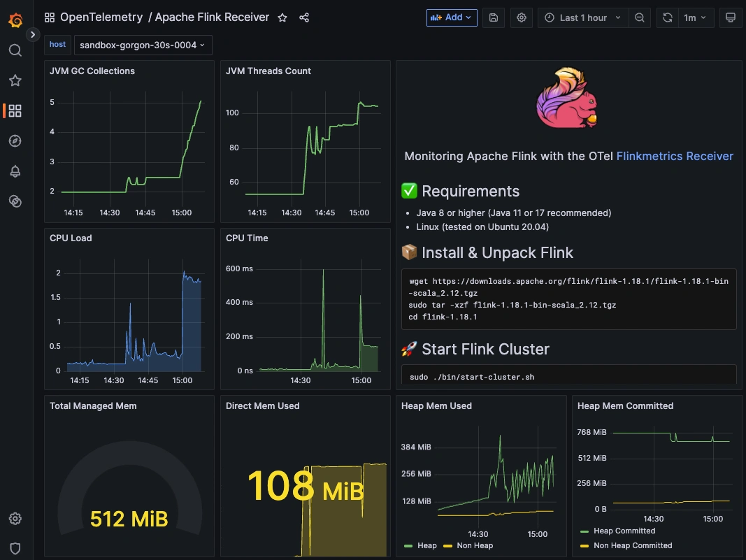This screenshot has width=746, height=560.
Task: Open the Last 1 hour time picker
Action: (583, 17)
